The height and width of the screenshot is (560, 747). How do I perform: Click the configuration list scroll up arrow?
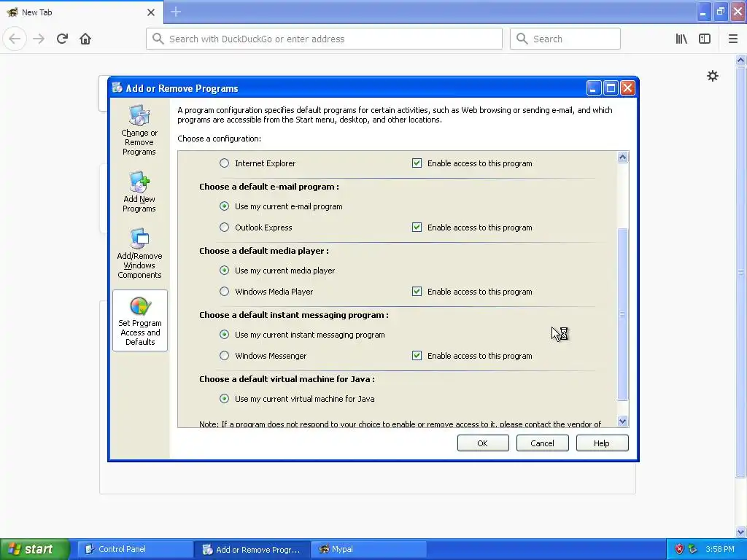(622, 157)
